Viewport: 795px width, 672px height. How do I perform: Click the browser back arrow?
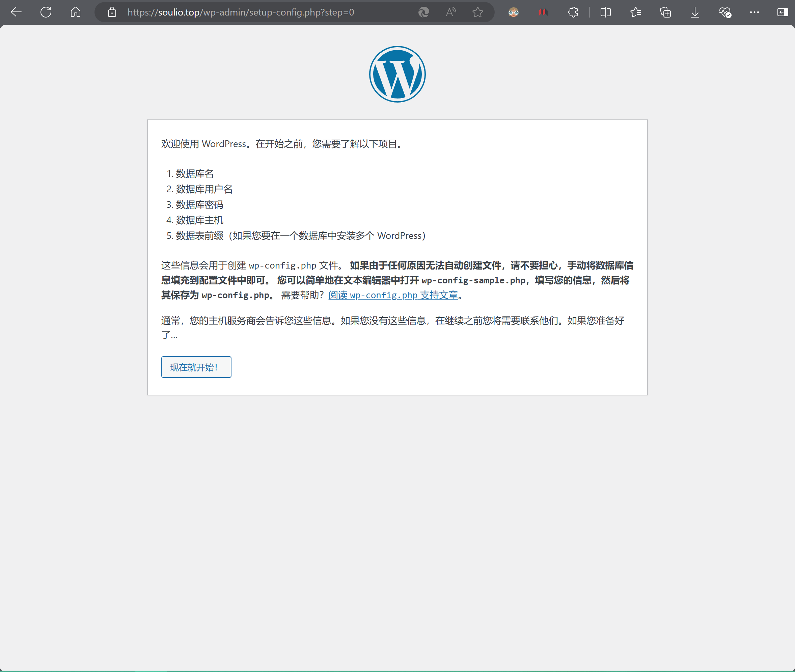tap(16, 12)
